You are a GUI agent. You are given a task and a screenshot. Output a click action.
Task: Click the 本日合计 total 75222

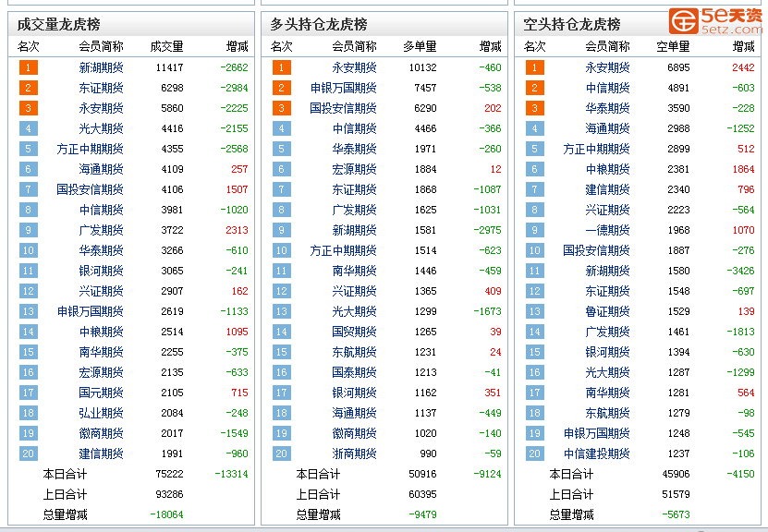pyautogui.click(x=169, y=474)
